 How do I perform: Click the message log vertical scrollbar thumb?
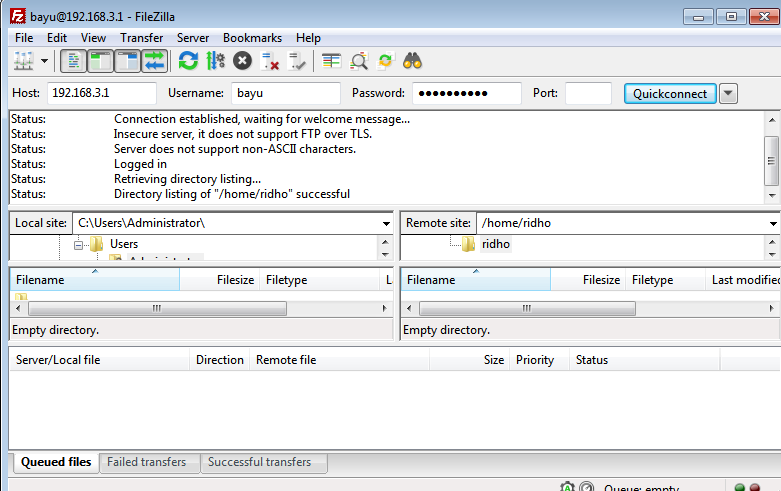(772, 160)
